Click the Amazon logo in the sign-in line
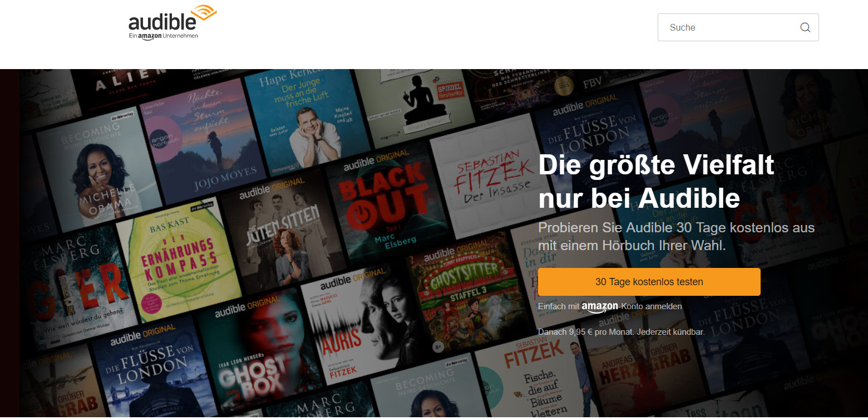The image size is (868, 420). (600, 307)
